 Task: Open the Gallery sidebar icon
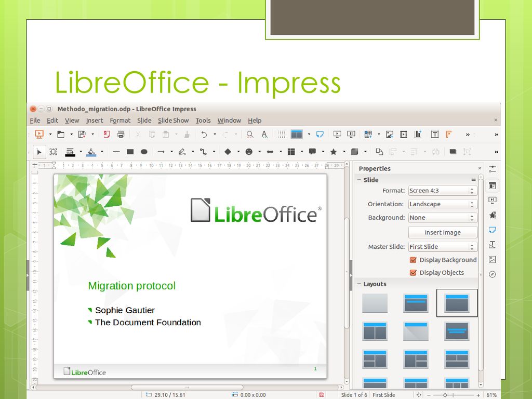pos(493,260)
